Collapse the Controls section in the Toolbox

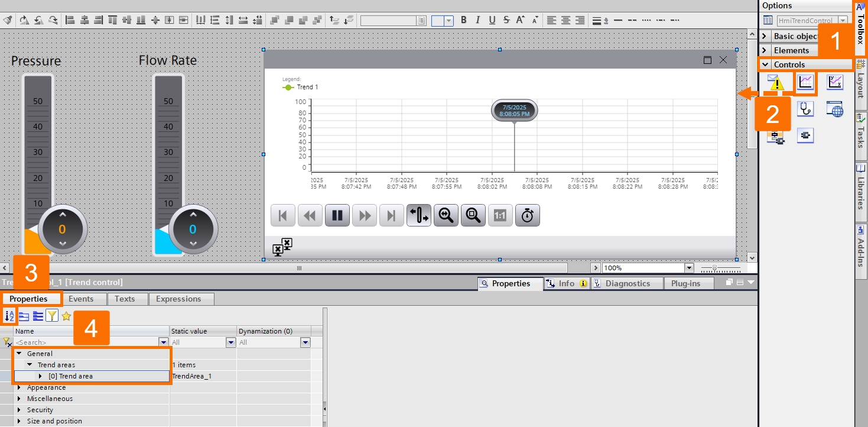tap(765, 64)
